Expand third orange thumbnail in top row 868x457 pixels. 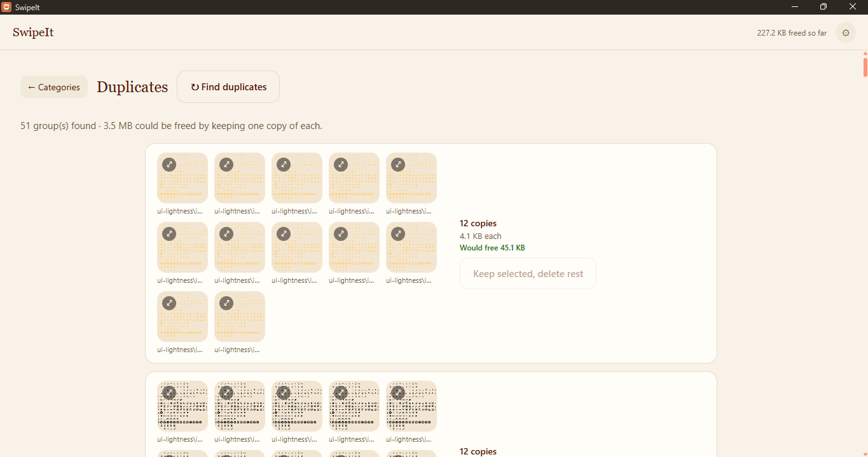click(x=284, y=165)
